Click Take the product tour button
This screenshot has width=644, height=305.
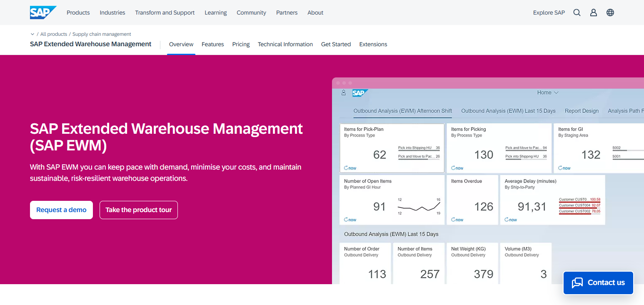(139, 210)
